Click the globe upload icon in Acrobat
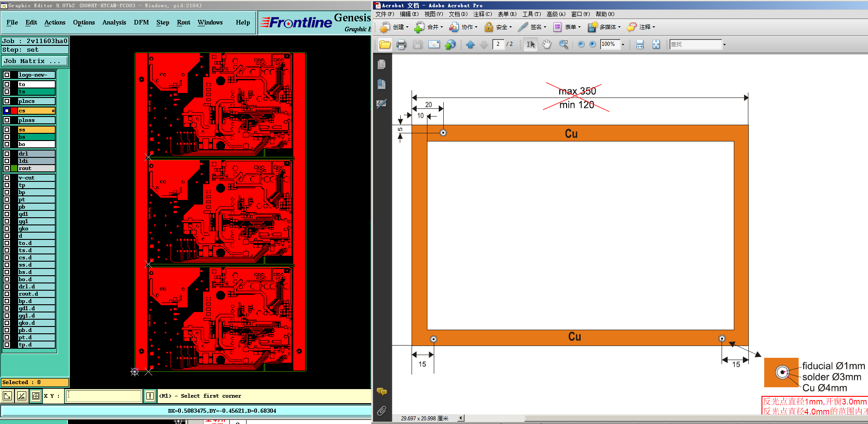 tap(450, 44)
